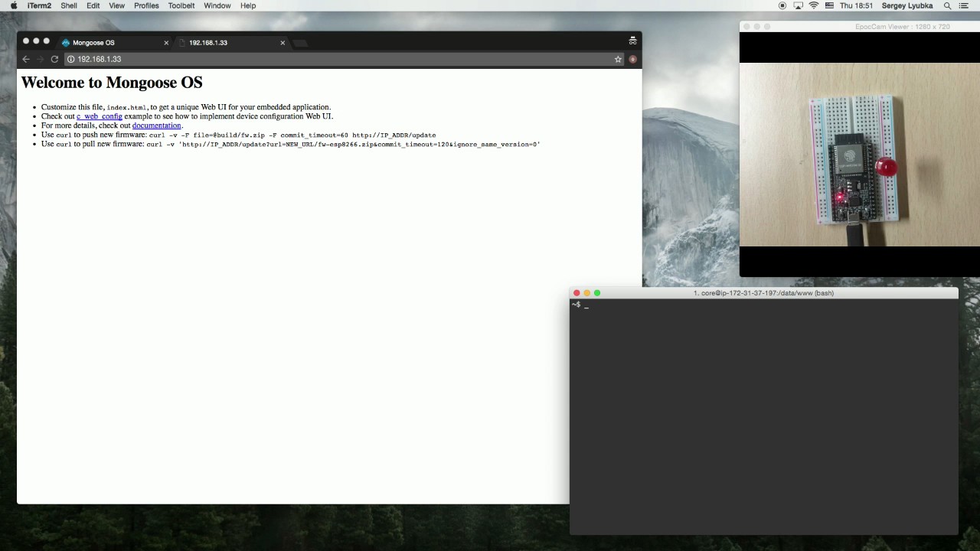
Task: Click the curl push firmware command text
Action: click(292, 135)
